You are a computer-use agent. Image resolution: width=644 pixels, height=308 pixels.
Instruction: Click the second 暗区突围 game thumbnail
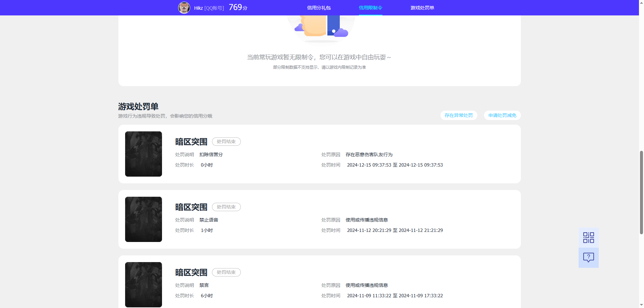tap(143, 219)
